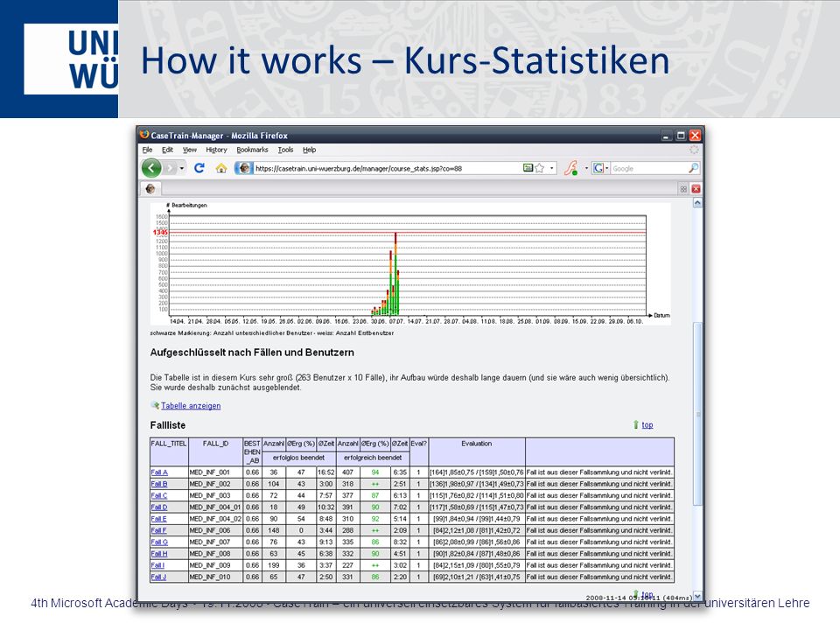Open the search engine selector dropdown

point(600,168)
